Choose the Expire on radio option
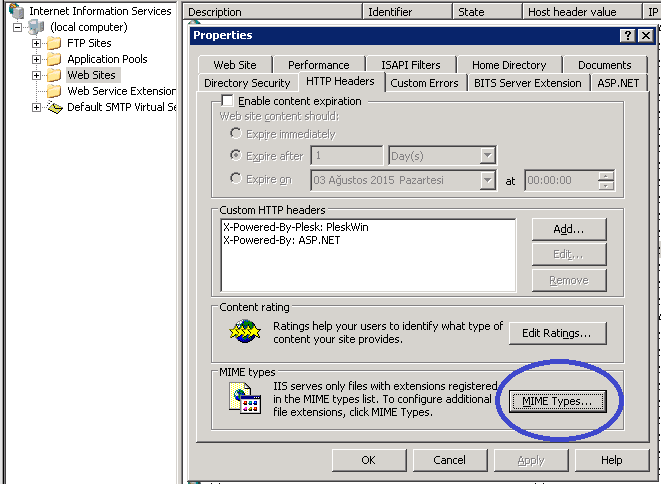The width and height of the screenshot is (661, 484). coord(236,179)
